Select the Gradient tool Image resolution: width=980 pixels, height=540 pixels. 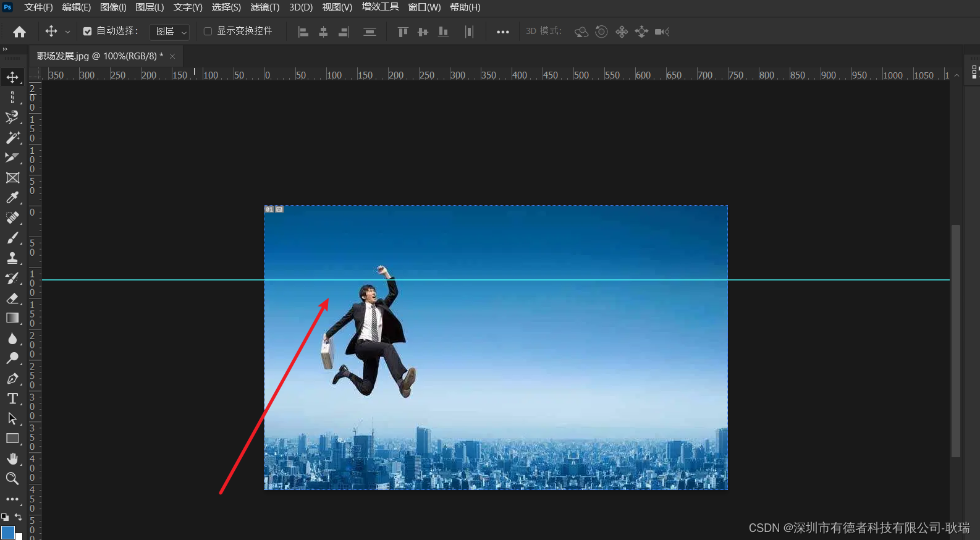[x=12, y=318]
